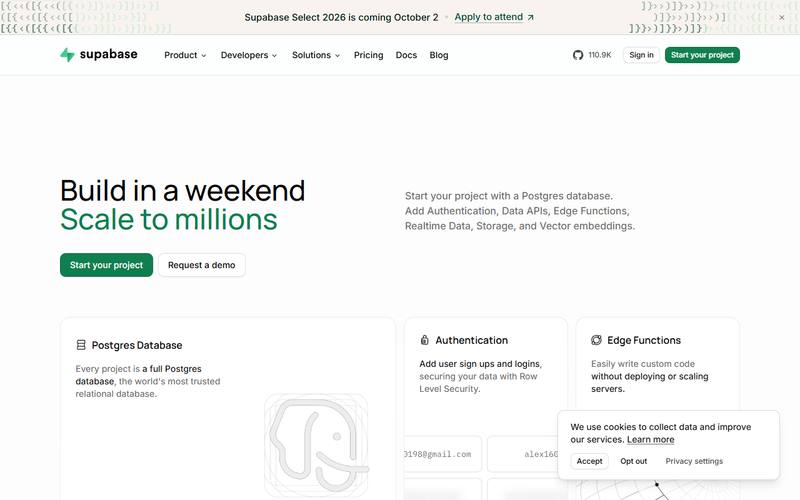800x500 pixels.
Task: Click 'Supabase Select 2026 is coming October 2' text
Action: [341, 17]
